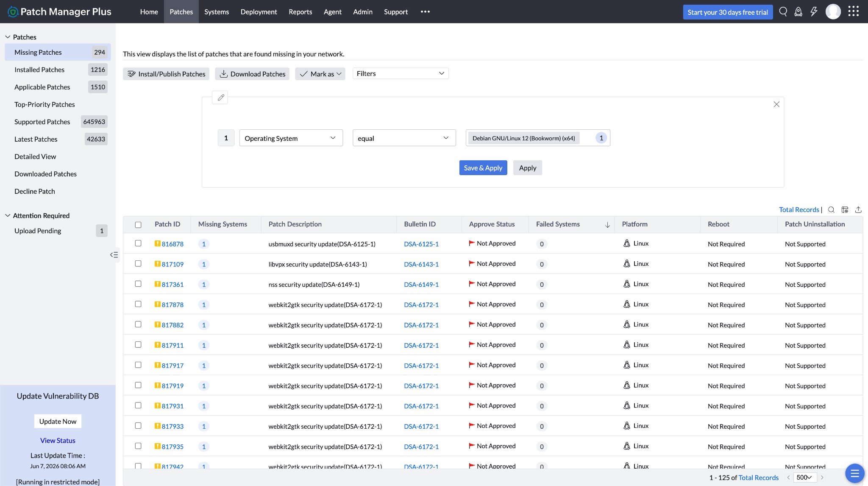Screen dimensions: 868x486
Task: Tick the checkbox for patch 817878
Action: click(138, 304)
